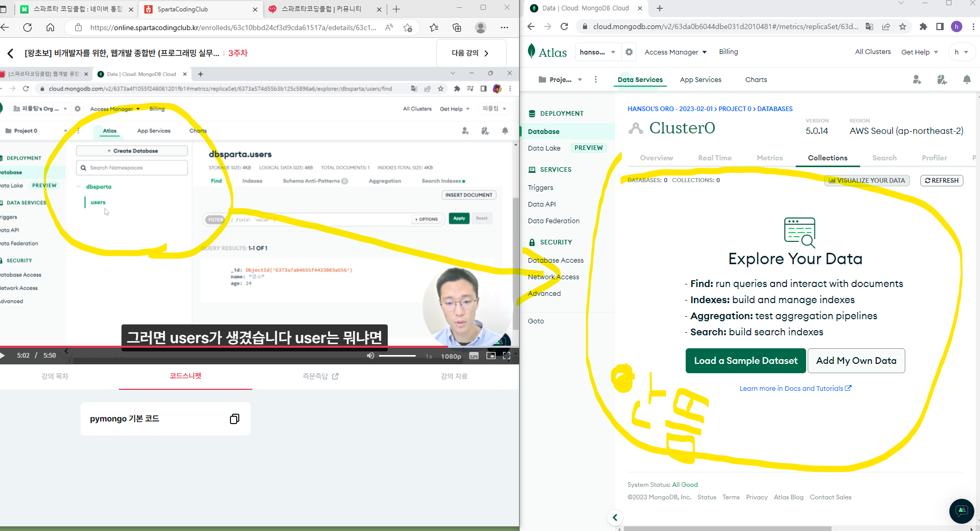Viewport: 980px width, 531px height.
Task: Collapse the Atlas sidebar chevron
Action: click(615, 518)
